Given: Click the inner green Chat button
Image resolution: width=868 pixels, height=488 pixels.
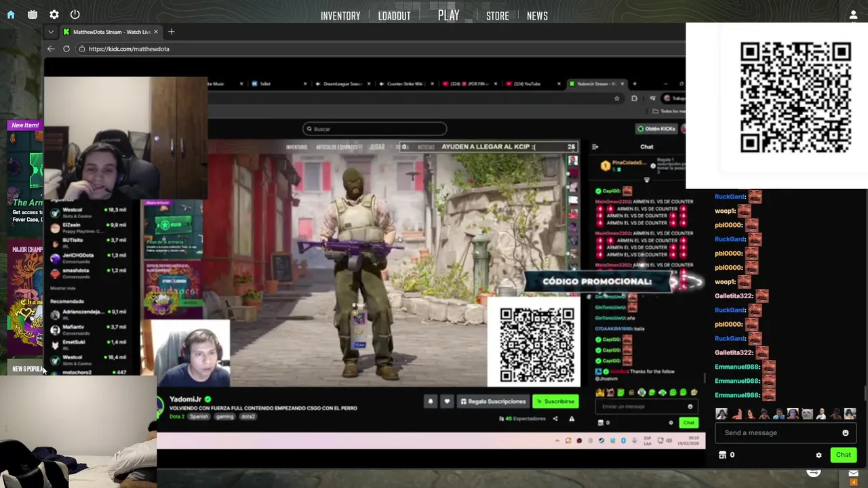Looking at the screenshot, I should tap(688, 423).
